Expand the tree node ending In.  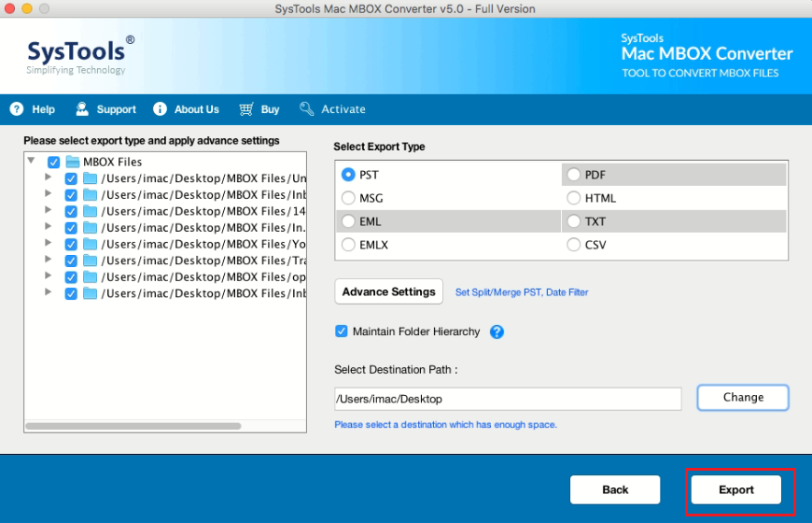pos(49,226)
